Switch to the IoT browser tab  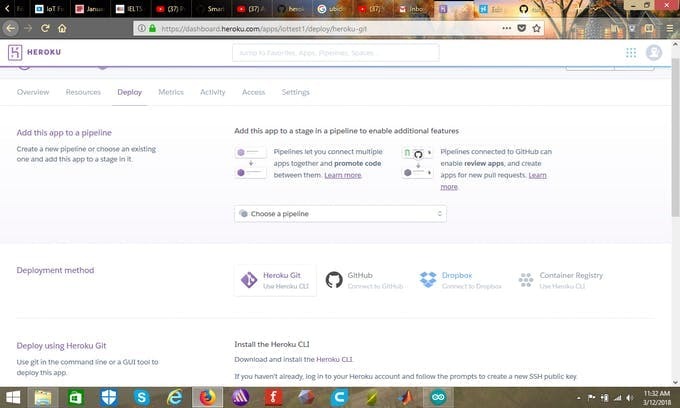(50, 9)
